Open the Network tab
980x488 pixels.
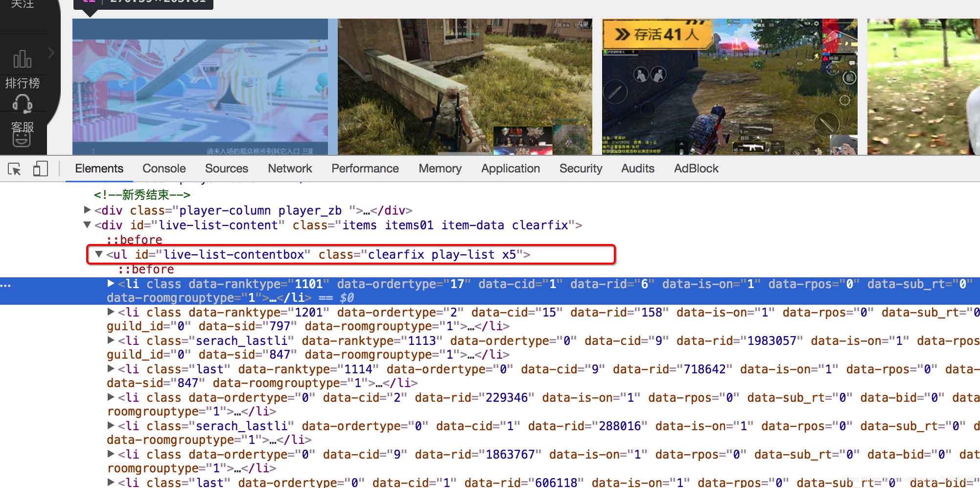point(290,169)
